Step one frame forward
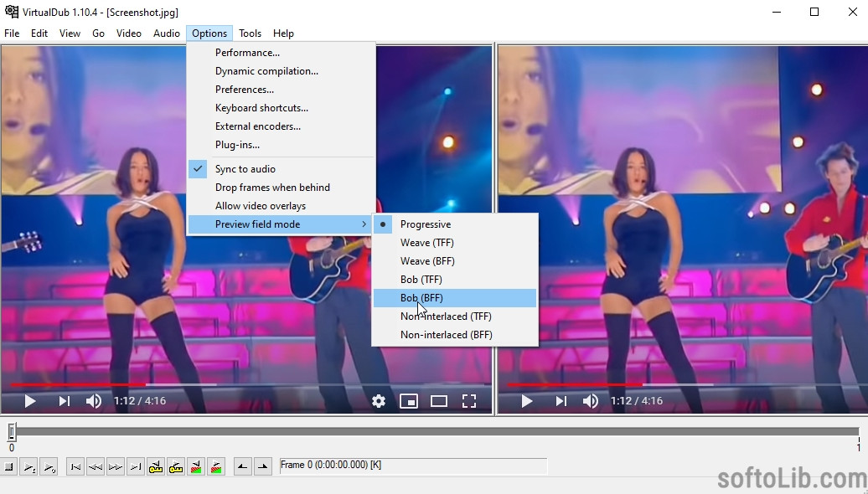This screenshot has width=868, height=494. point(115,467)
